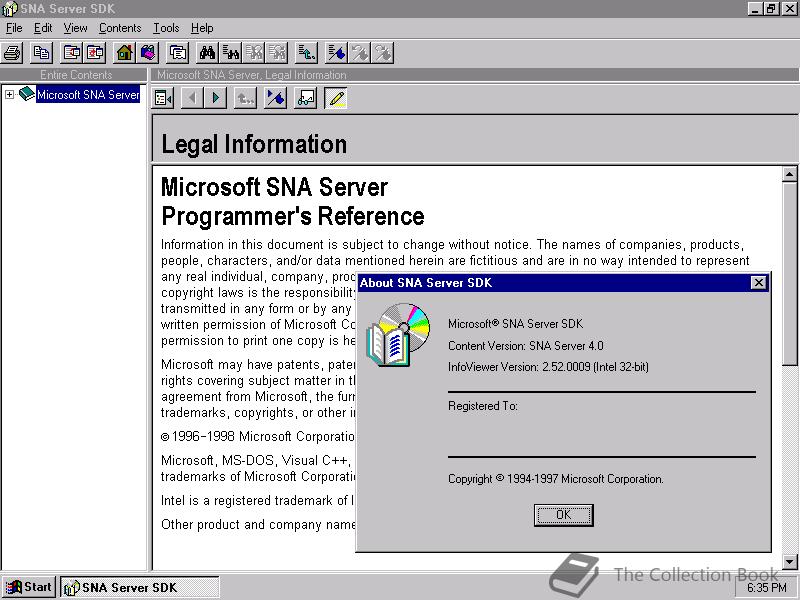Click the topic pane up-level icon
This screenshot has height=600, width=800.
(245, 97)
